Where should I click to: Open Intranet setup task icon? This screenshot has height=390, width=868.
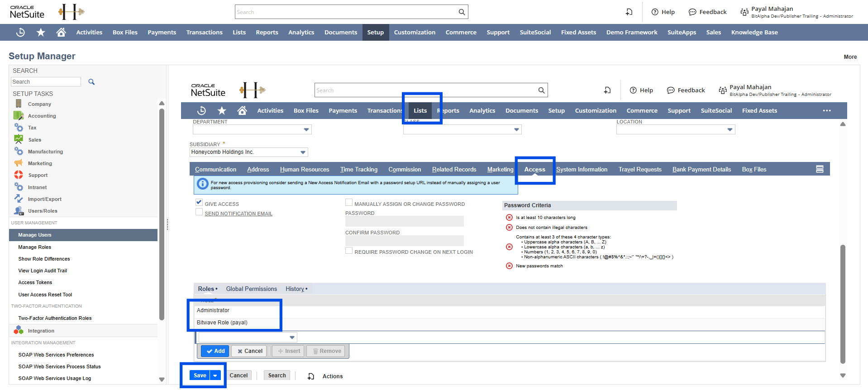tap(19, 187)
